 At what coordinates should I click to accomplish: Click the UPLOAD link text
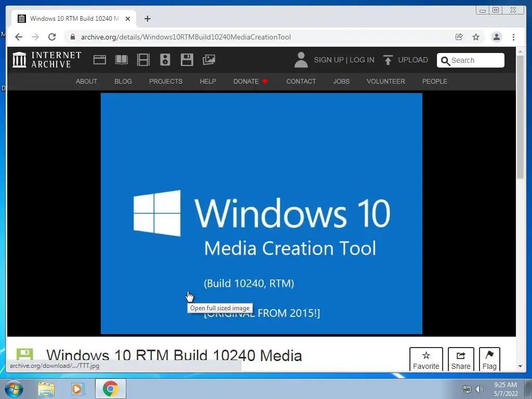click(x=413, y=60)
